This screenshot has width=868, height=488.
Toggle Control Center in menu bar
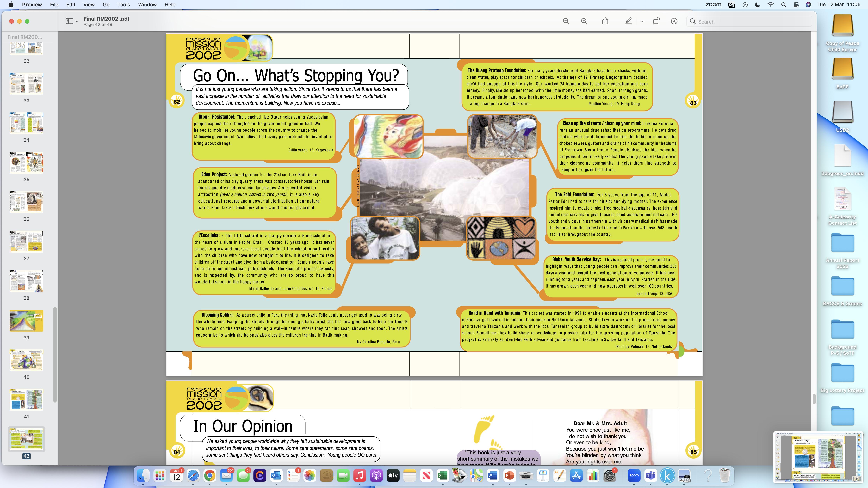[796, 5]
